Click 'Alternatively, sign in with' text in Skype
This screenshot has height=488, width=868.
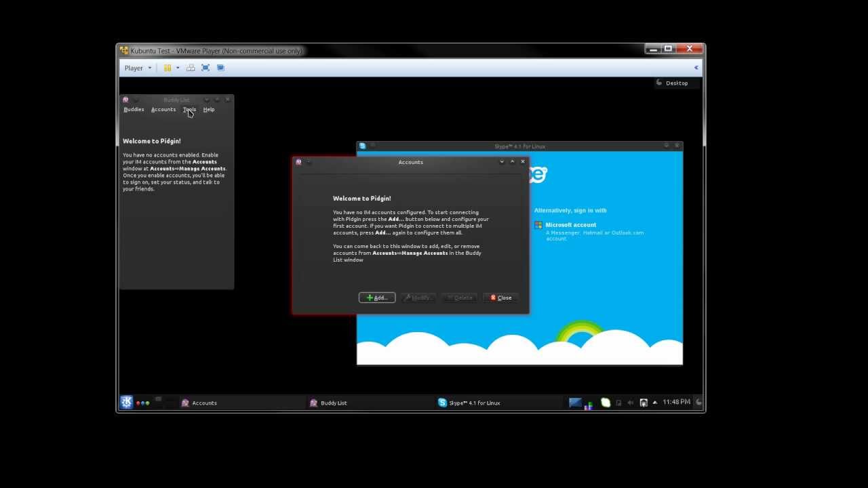coord(570,210)
